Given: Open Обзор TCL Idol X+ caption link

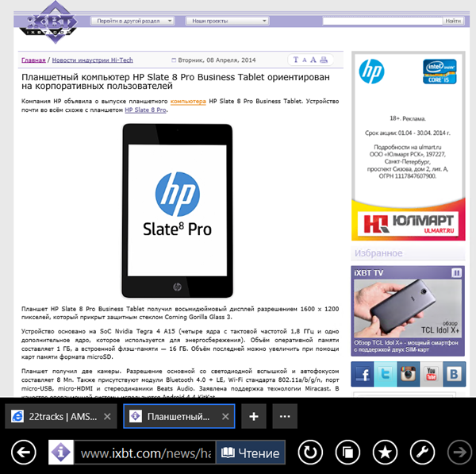Looking at the screenshot, I should click(x=406, y=346).
